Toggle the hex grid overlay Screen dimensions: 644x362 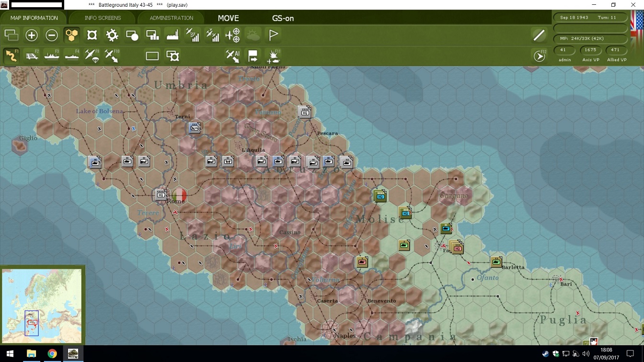tap(72, 35)
